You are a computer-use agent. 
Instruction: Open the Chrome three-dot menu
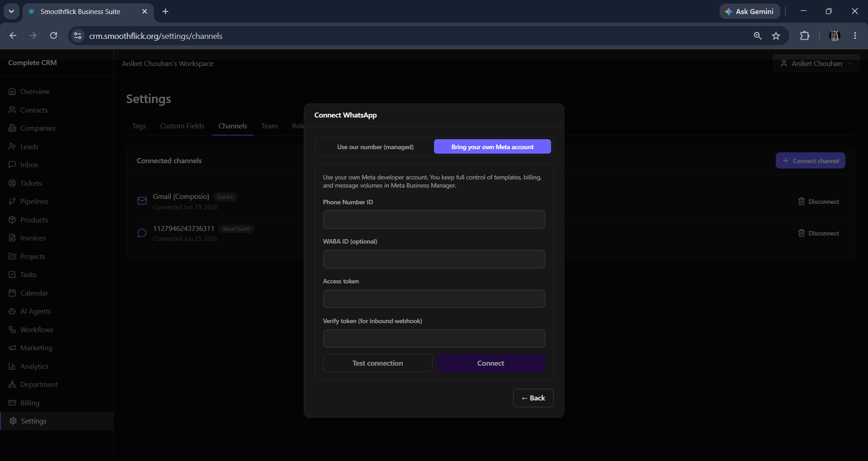855,36
